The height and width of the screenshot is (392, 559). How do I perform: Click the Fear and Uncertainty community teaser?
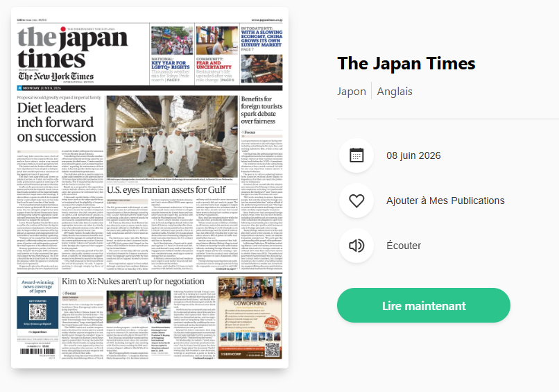coord(216,54)
